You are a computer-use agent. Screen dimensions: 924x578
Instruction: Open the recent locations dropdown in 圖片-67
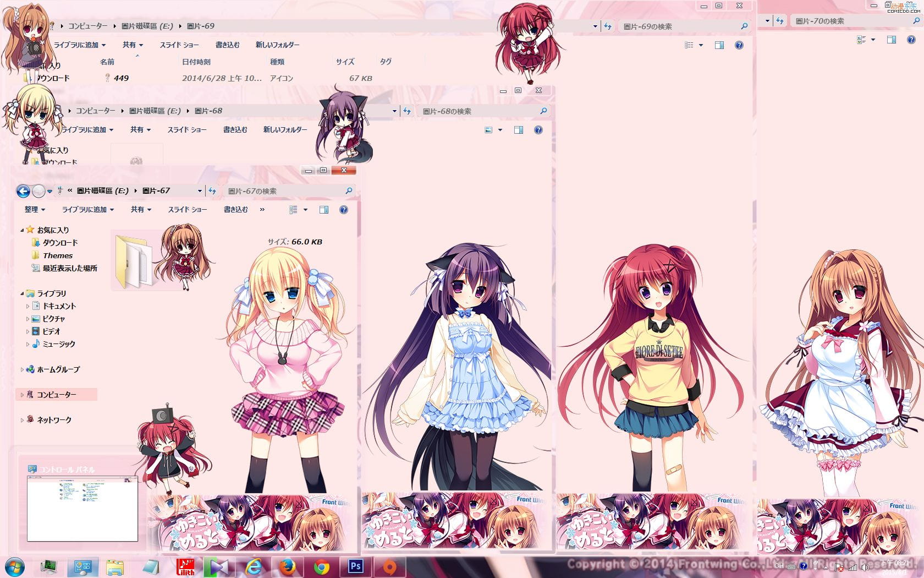click(x=50, y=191)
